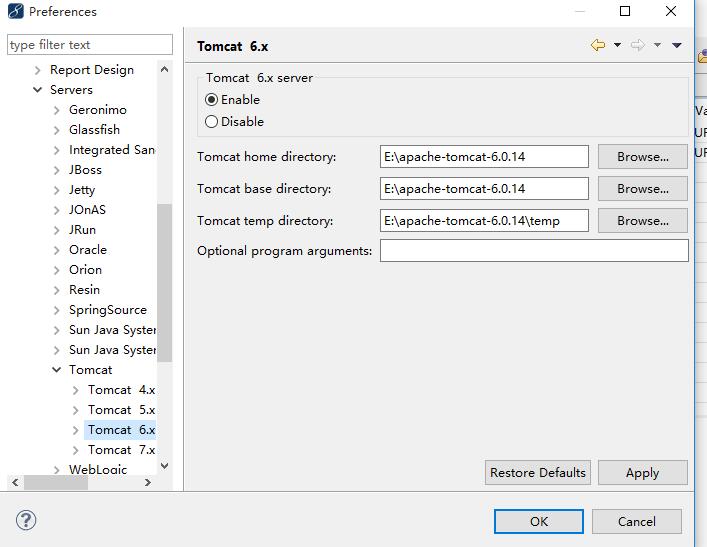
Task: Select WebLogic in the server list
Action: 98,469
